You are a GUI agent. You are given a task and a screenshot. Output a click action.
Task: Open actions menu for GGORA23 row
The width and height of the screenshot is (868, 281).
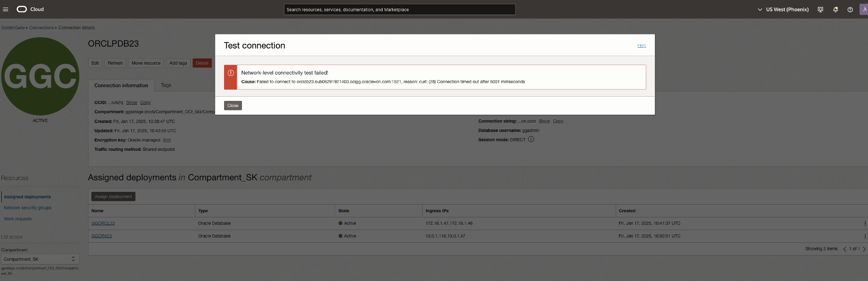(865, 236)
